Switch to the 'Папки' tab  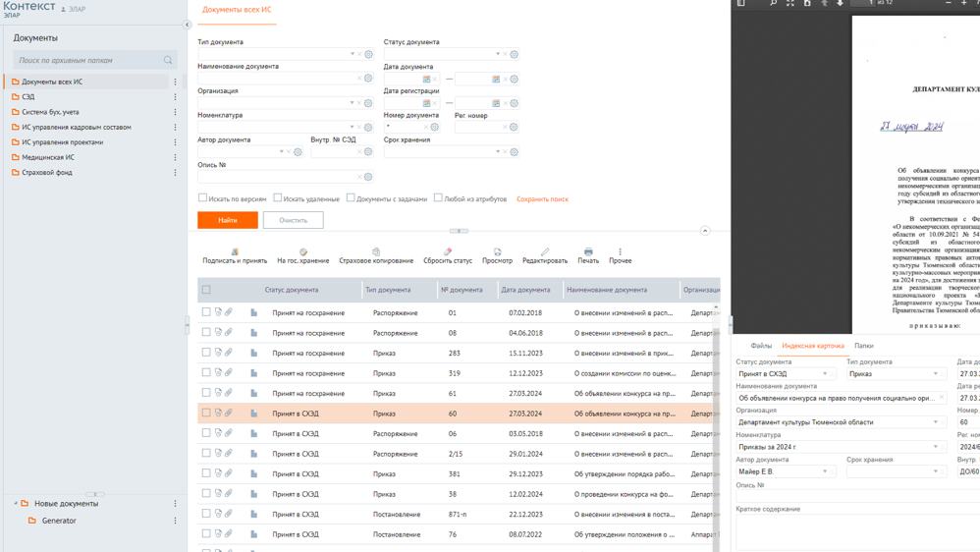(863, 346)
